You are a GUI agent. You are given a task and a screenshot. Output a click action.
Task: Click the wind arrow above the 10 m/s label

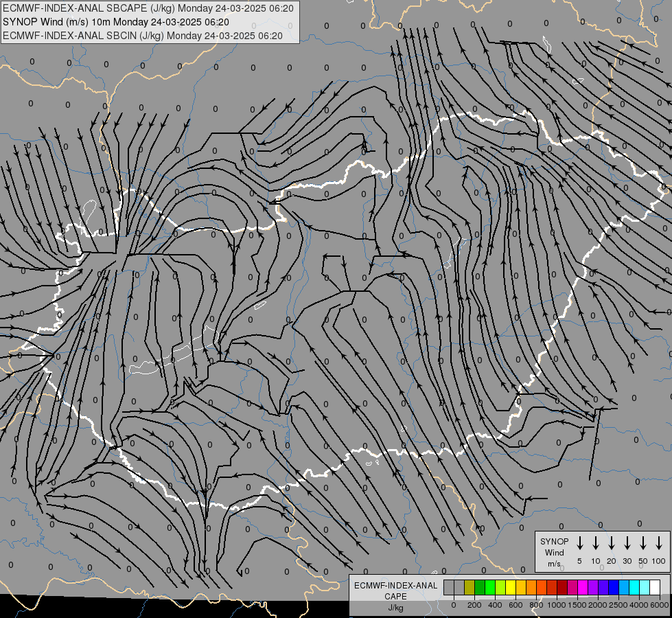click(x=596, y=543)
